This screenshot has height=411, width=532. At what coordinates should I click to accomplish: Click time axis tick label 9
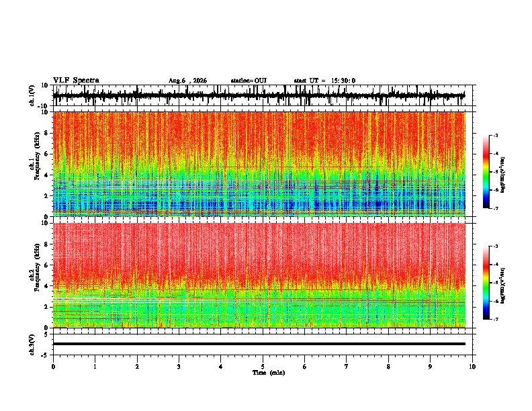430,367
